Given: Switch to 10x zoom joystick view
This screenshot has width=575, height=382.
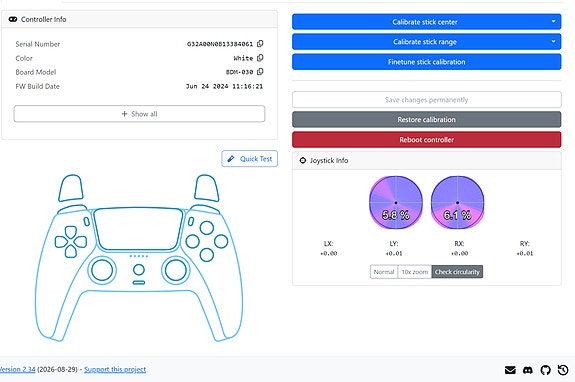Looking at the screenshot, I should [414, 272].
